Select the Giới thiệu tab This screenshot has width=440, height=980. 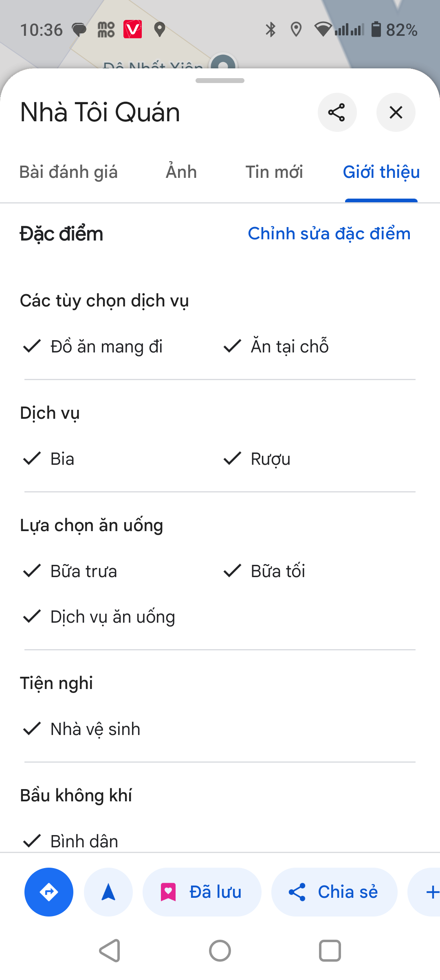tap(381, 172)
